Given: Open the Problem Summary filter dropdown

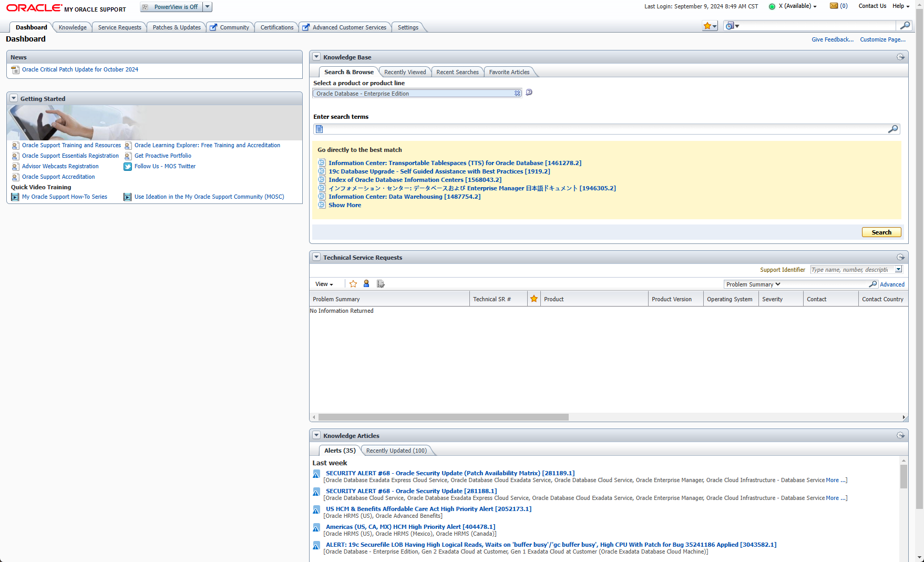Looking at the screenshot, I should click(x=753, y=284).
